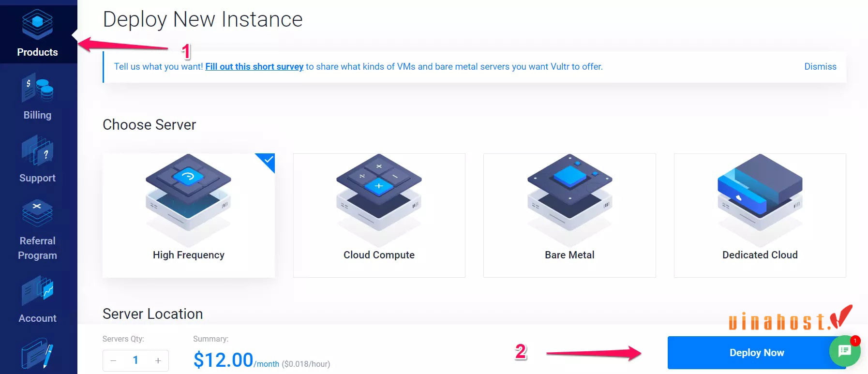Click the Referral Program label in the sidebar
This screenshot has width=868, height=374.
(37, 248)
